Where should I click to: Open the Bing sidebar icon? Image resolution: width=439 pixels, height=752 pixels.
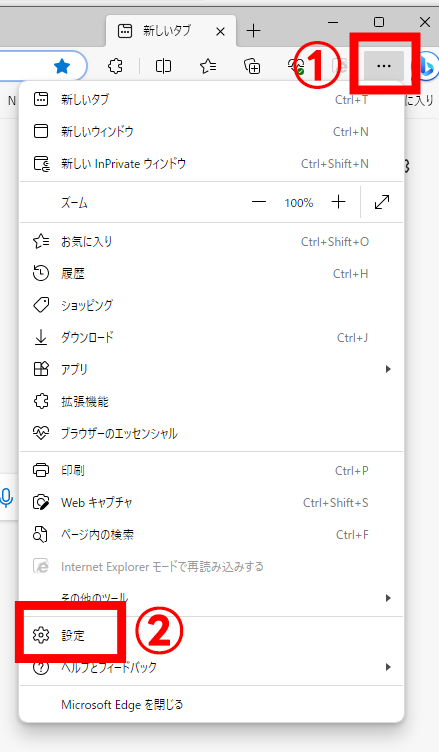(x=427, y=66)
